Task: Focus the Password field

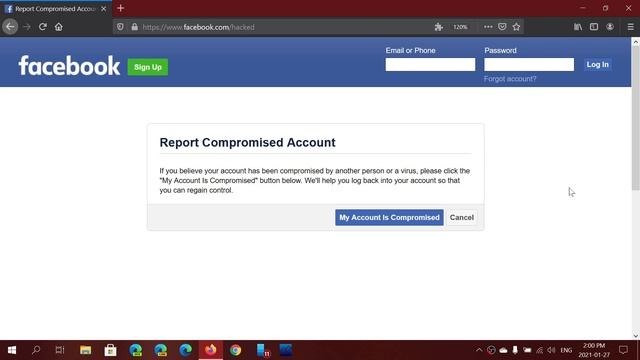Action: click(529, 64)
